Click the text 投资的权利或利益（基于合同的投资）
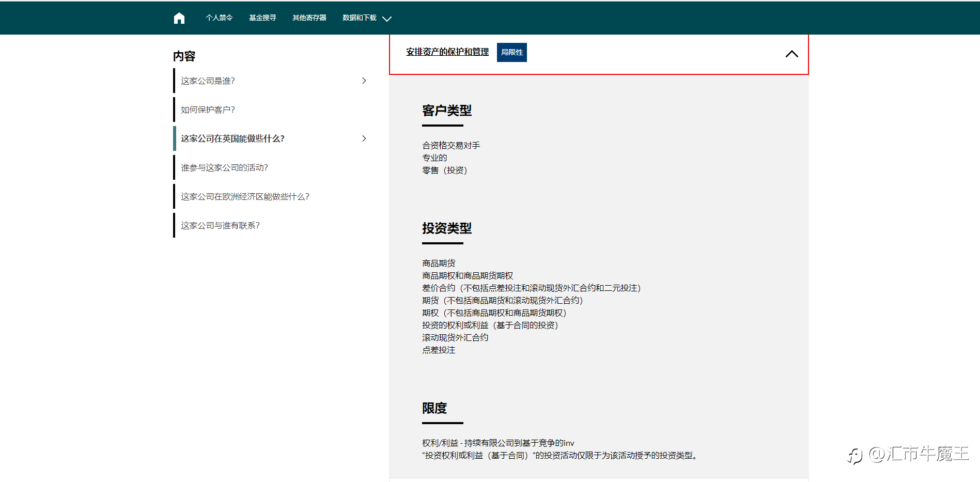 (490, 325)
